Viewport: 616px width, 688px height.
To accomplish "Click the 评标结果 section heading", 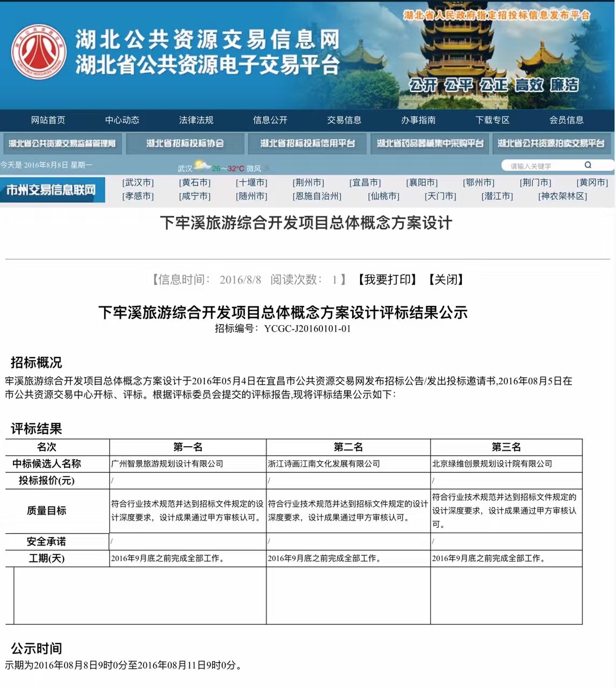I will tap(37, 429).
